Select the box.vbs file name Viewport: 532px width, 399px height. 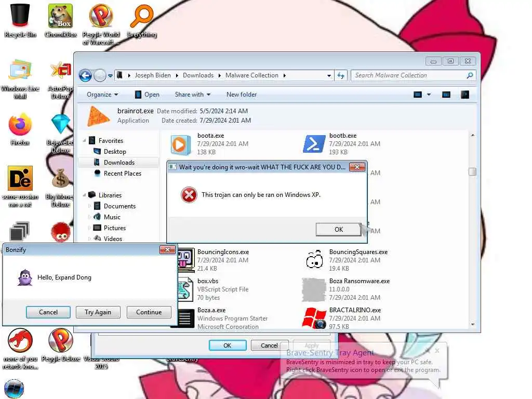coord(208,281)
